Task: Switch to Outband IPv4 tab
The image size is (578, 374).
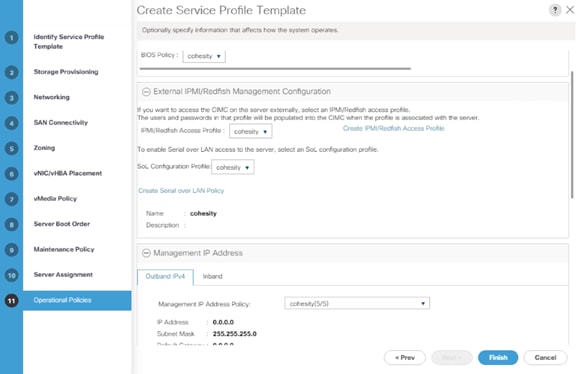Action: point(165,277)
